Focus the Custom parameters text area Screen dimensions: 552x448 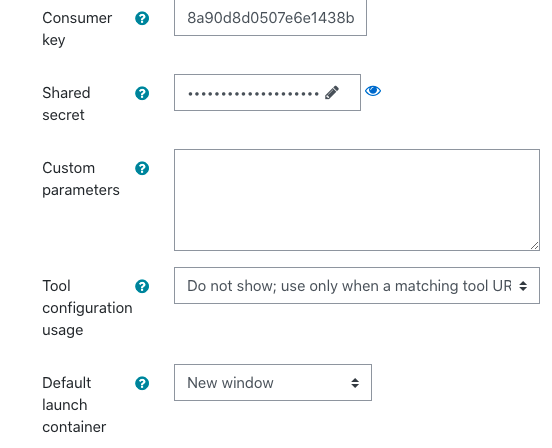tap(357, 200)
